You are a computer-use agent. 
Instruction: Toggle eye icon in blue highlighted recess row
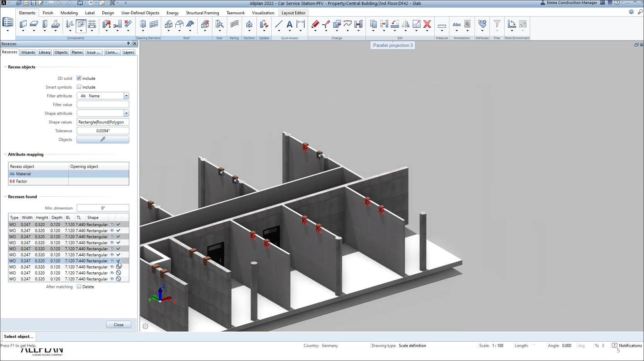tap(112, 261)
